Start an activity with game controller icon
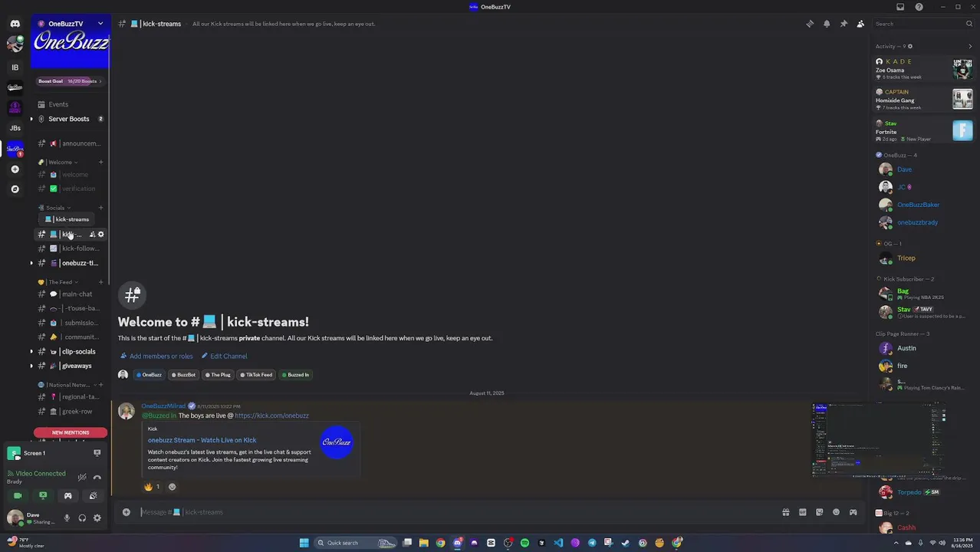Image resolution: width=980 pixels, height=552 pixels. point(67,496)
